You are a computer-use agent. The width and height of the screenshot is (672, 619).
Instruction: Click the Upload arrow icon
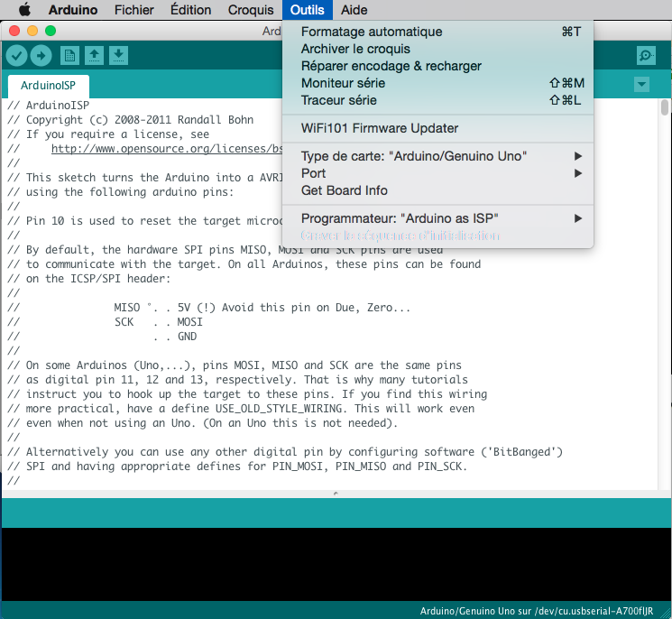(x=41, y=56)
